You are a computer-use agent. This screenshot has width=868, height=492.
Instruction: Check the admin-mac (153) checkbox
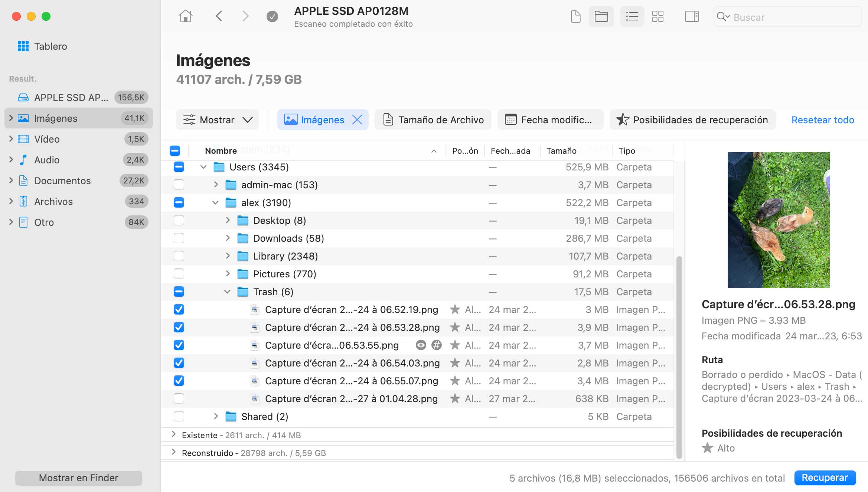[x=179, y=185]
